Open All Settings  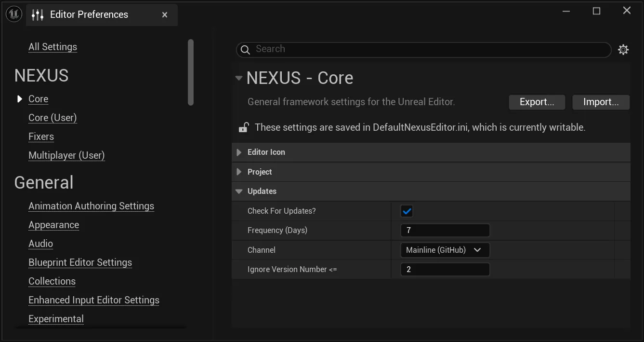(53, 47)
